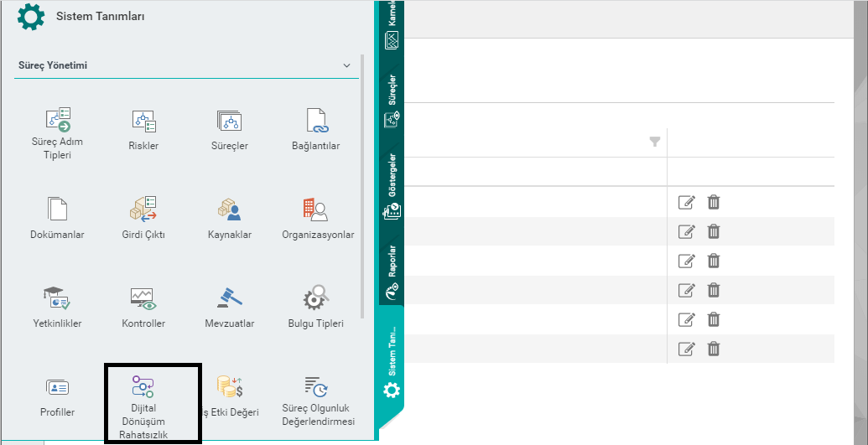Open Dijital Dönüşüm Rahatsızlık

[143, 406]
